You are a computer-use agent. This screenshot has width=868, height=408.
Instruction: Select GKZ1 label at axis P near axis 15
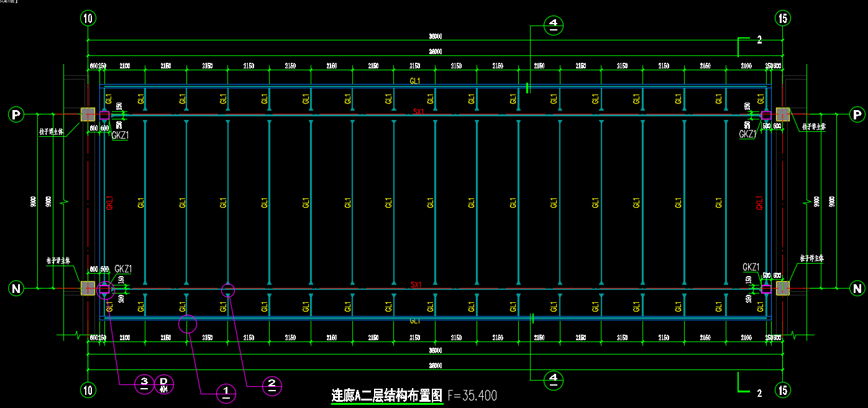[x=747, y=134]
